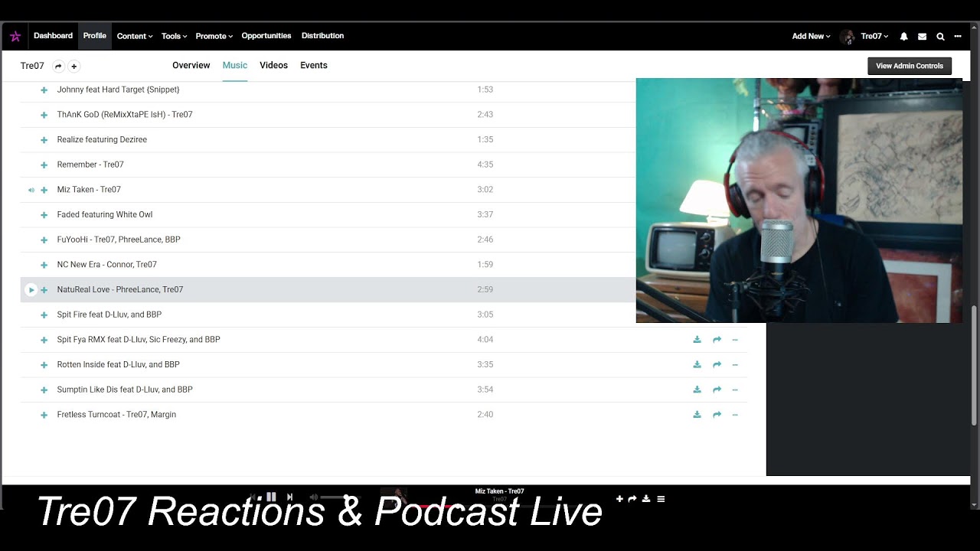Skip to next track in player
The image size is (980, 551).
click(x=289, y=497)
